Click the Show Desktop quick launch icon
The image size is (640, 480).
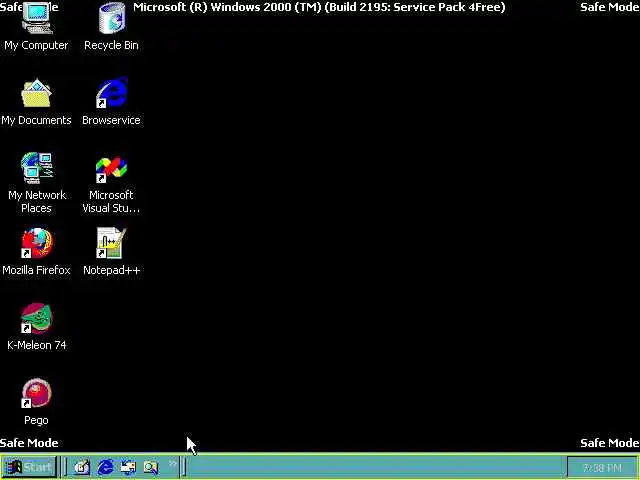coord(82,467)
